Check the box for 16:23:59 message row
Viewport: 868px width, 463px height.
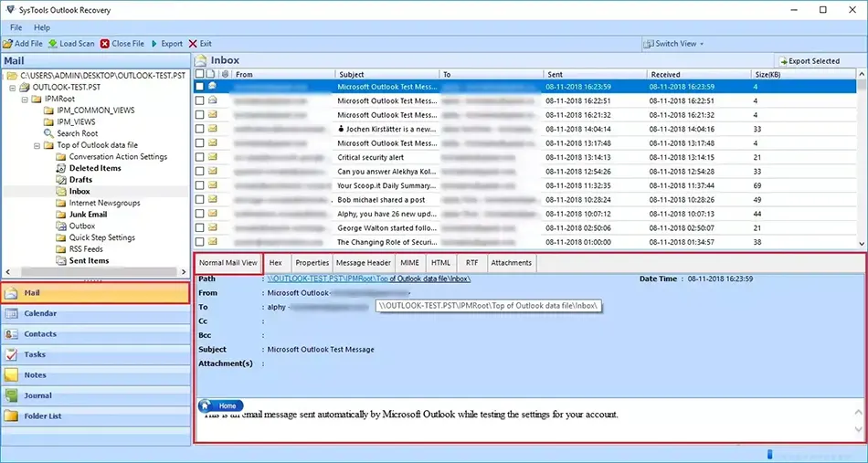pos(199,87)
